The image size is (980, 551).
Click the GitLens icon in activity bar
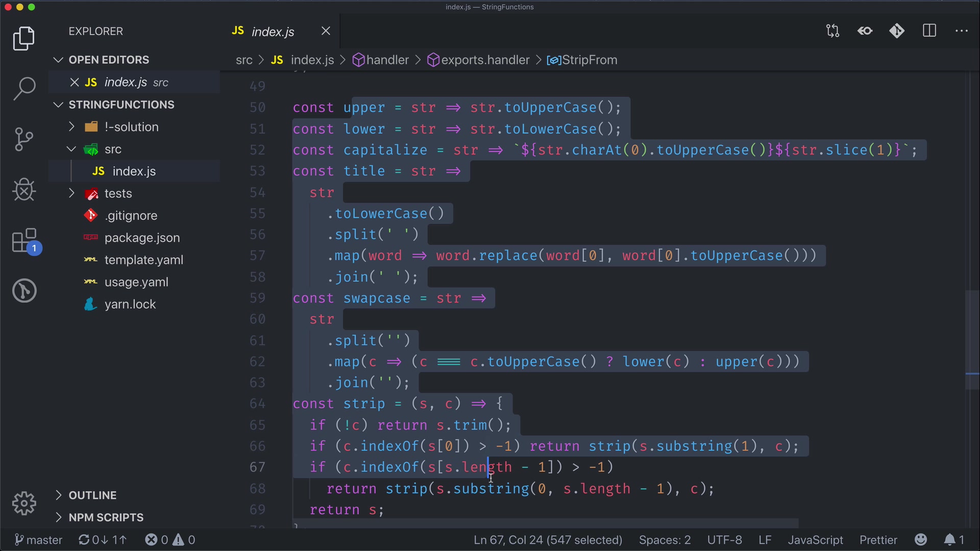tap(24, 291)
